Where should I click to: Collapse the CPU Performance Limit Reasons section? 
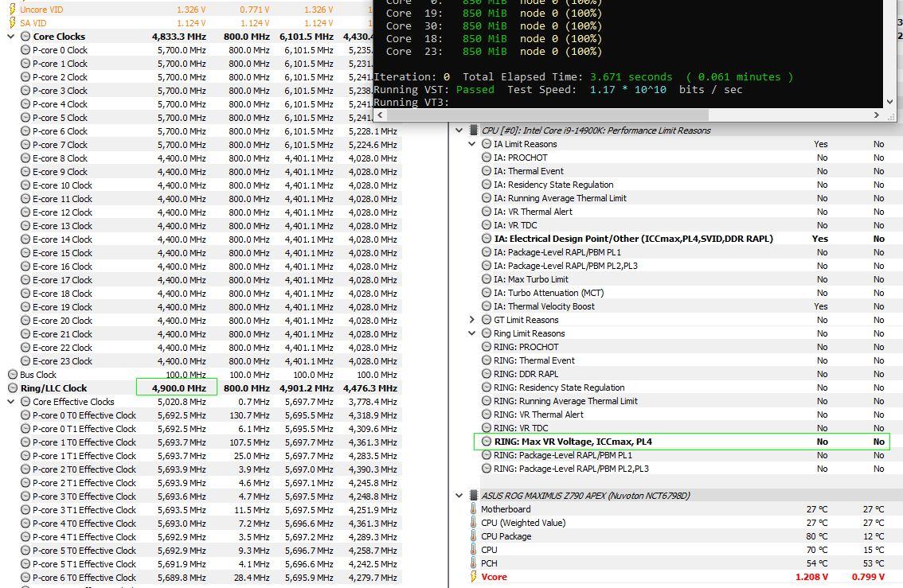(x=459, y=130)
